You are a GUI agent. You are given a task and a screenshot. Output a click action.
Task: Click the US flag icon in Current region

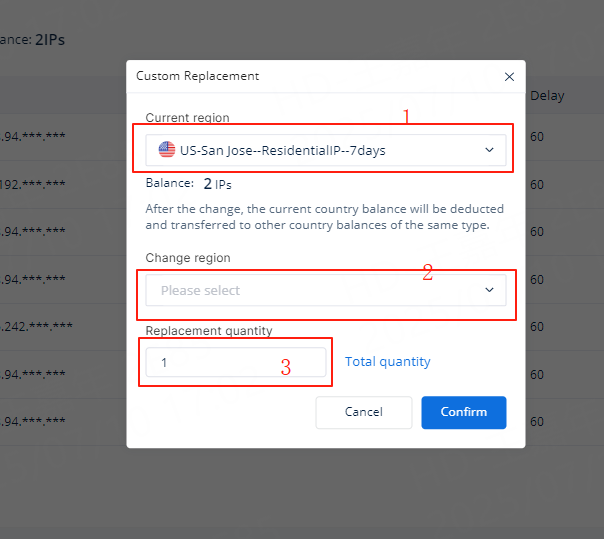tap(167, 150)
